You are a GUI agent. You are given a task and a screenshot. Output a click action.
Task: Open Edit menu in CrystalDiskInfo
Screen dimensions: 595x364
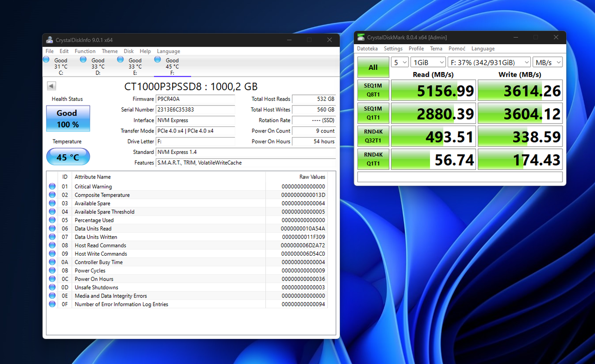click(x=64, y=51)
